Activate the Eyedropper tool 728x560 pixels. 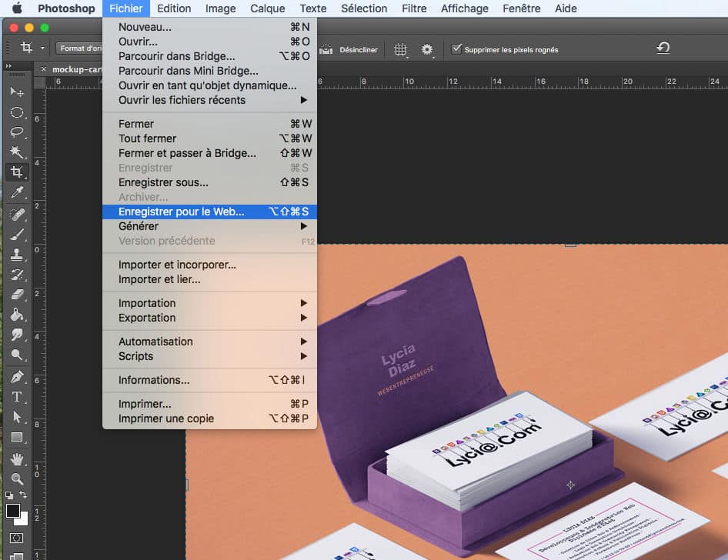coord(16,192)
